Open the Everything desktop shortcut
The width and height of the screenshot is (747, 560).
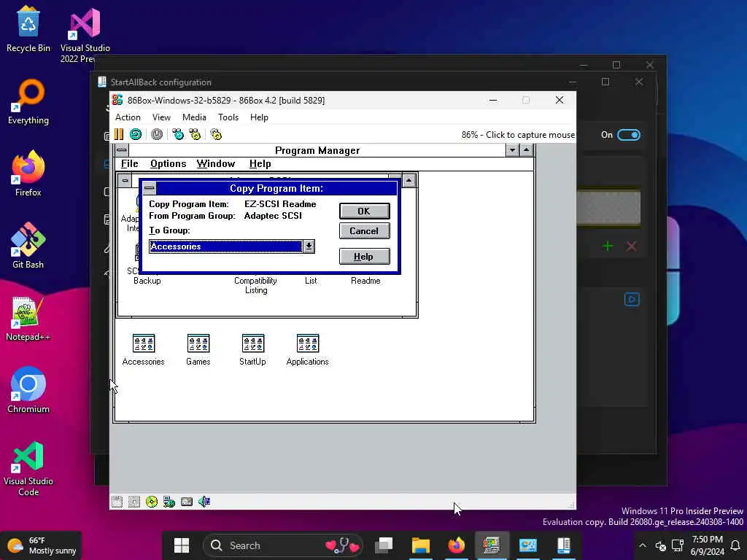[28, 102]
